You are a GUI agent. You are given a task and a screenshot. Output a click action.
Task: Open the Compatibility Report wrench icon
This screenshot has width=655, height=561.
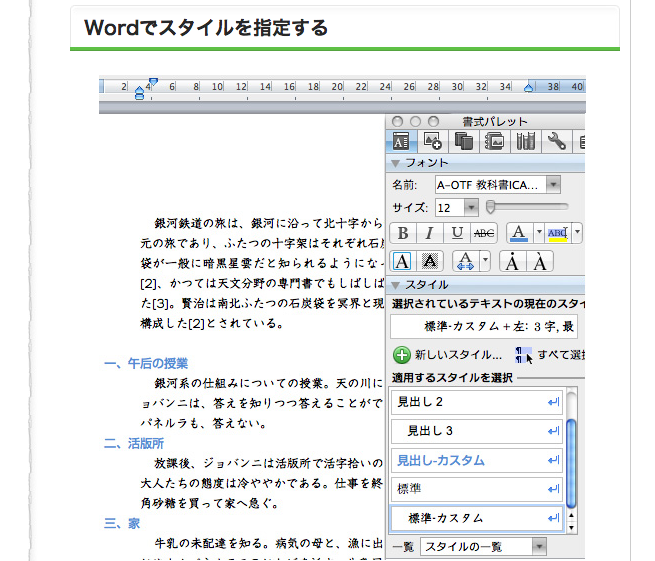click(556, 141)
